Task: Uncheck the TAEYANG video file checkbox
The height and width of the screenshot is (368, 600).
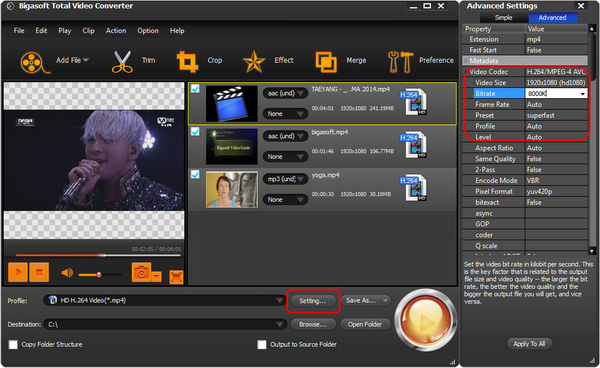Action: pos(195,89)
